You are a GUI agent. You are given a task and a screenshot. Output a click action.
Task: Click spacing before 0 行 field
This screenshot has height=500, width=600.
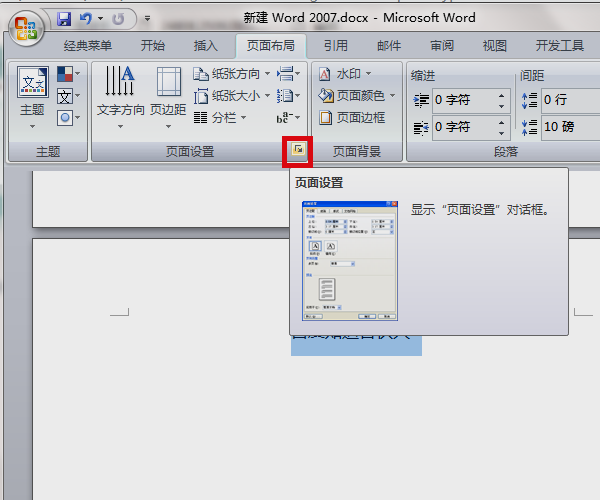pyautogui.click(x=571, y=101)
